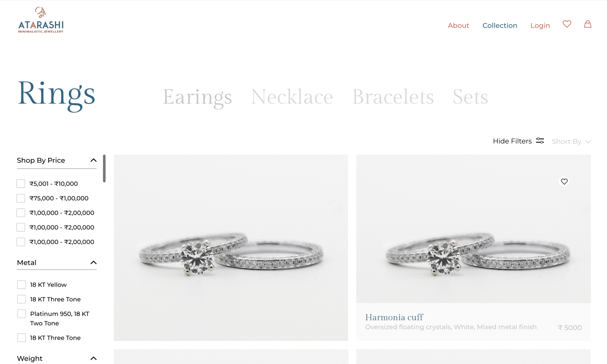Select the Bracelets category tab
The width and height of the screenshot is (607, 364).
[393, 97]
